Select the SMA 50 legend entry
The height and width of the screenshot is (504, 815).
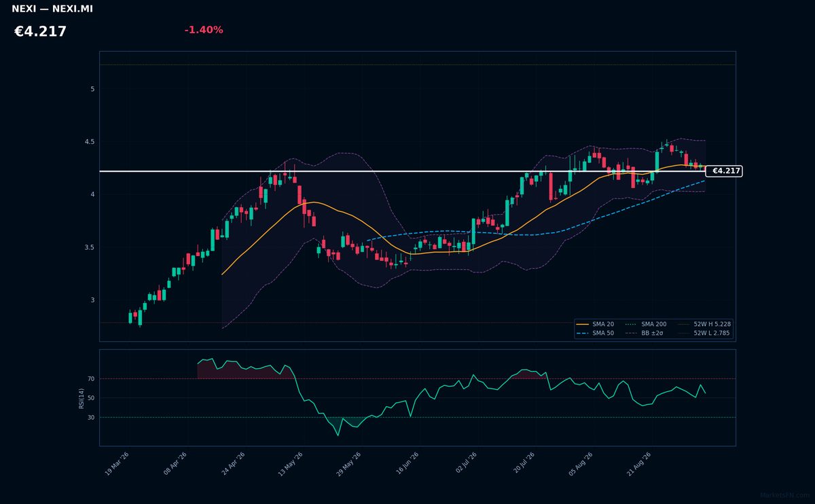click(x=595, y=334)
